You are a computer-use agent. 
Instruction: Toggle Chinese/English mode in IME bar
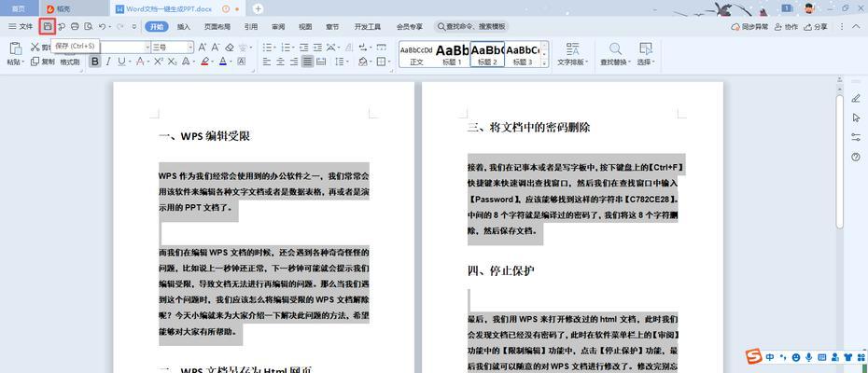point(770,357)
